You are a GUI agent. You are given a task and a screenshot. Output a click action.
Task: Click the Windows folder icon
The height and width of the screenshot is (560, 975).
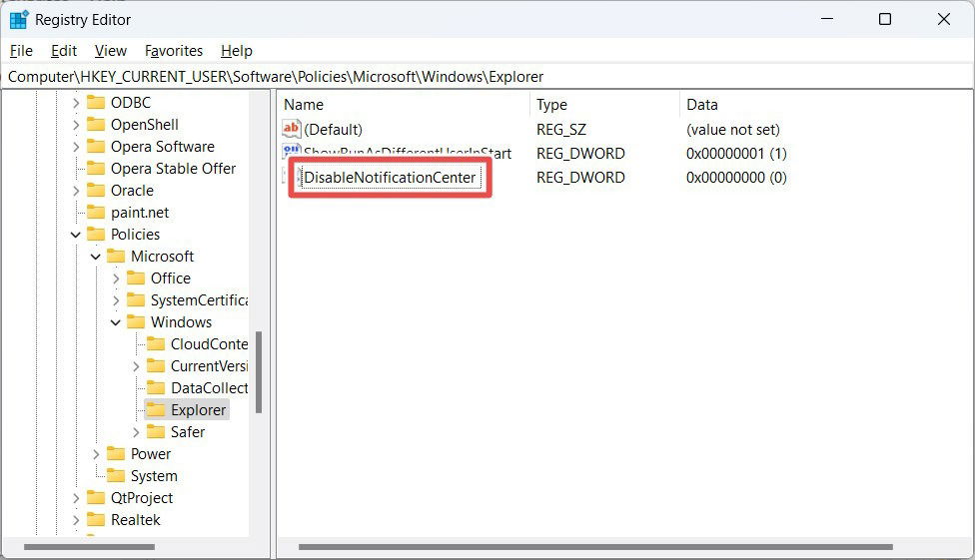[136, 322]
